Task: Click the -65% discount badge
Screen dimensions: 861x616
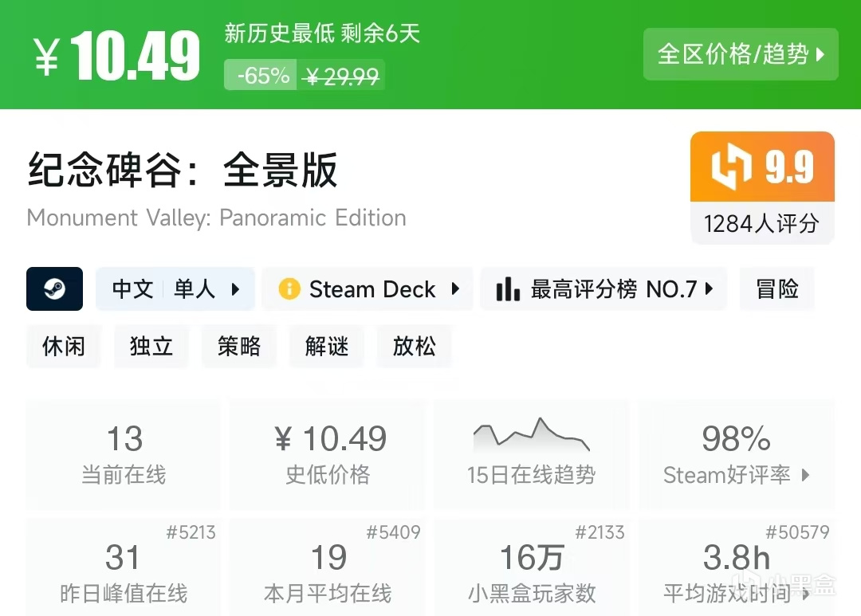Action: click(x=260, y=75)
